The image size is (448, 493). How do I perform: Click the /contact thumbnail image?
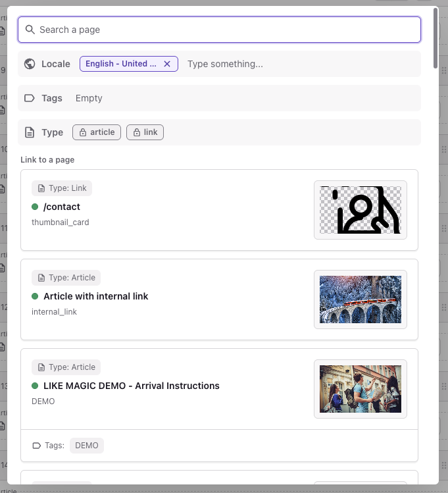pyautogui.click(x=361, y=210)
